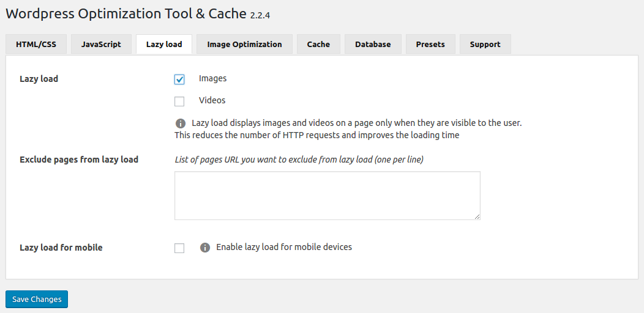Switch to the HTML/CSS tab
This screenshot has height=313, width=644.
point(36,44)
